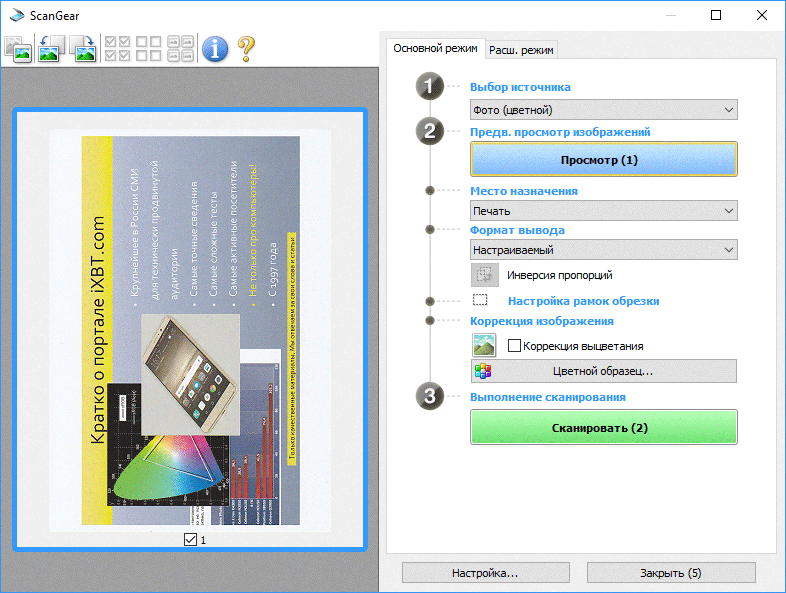Screen dimensions: 786x593
Task: Click Настройка рамок обрезки link
Action: 583,301
